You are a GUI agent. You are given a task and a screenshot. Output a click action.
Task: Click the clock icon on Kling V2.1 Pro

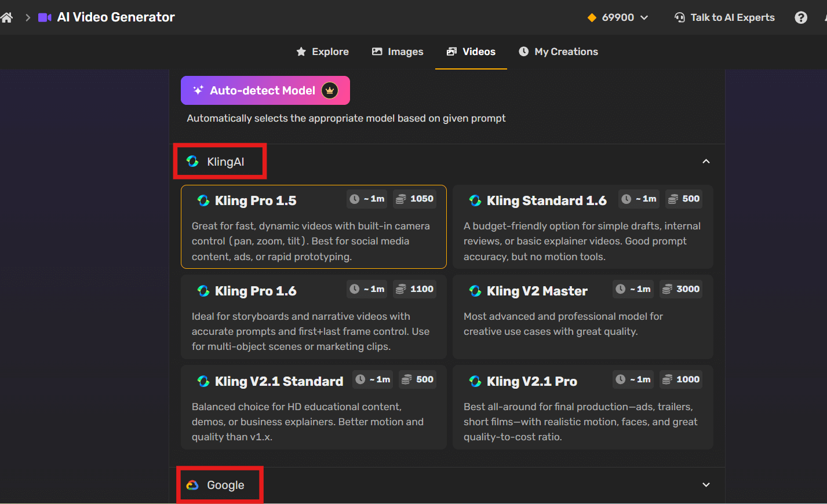[620, 379]
